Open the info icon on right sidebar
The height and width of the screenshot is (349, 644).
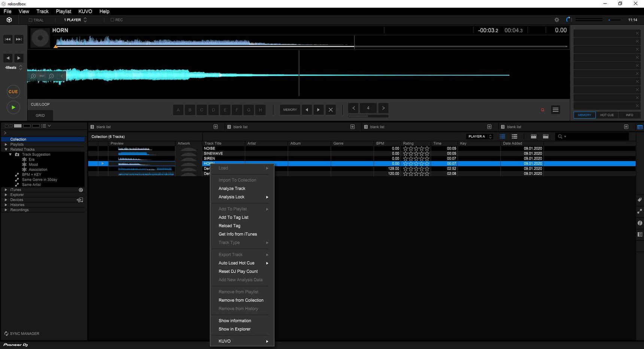640,223
